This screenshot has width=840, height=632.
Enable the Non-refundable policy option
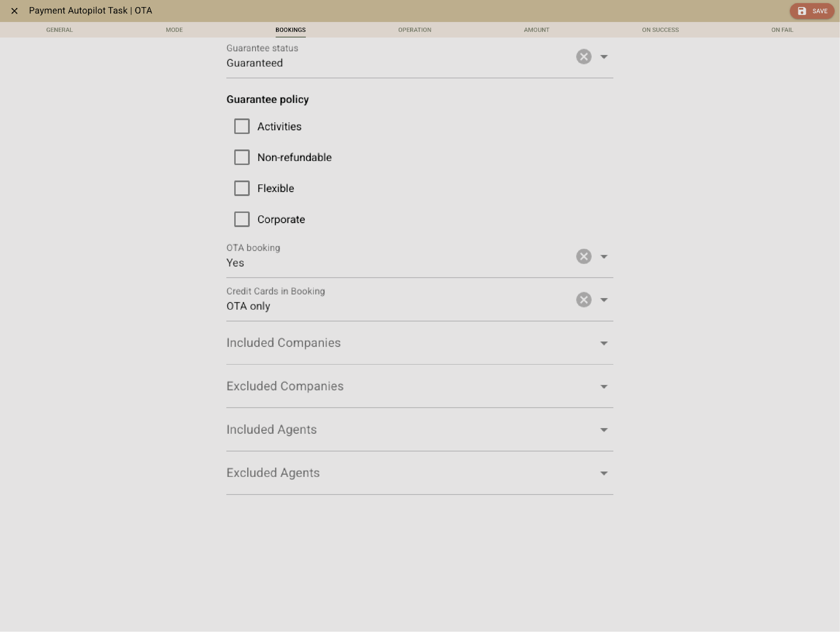pos(242,157)
